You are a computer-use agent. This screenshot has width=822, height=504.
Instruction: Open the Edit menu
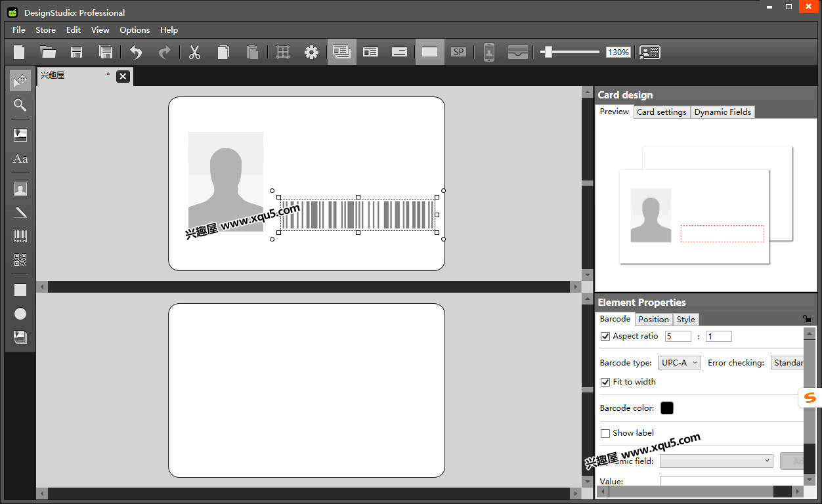tap(74, 30)
